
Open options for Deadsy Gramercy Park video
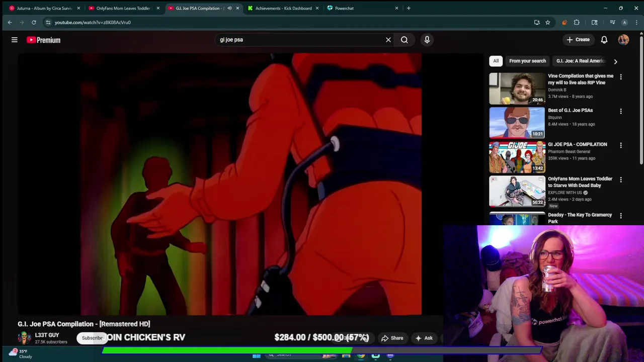tap(621, 216)
